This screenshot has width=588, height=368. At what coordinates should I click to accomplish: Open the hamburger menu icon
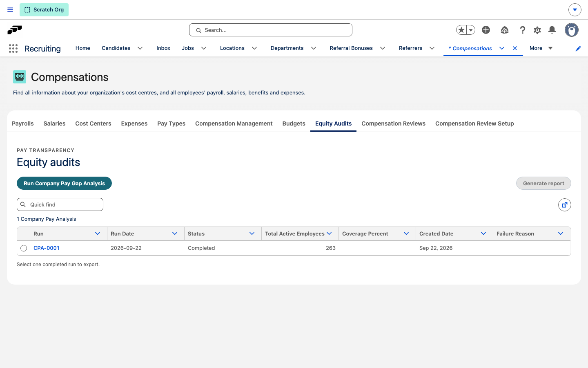click(x=10, y=10)
